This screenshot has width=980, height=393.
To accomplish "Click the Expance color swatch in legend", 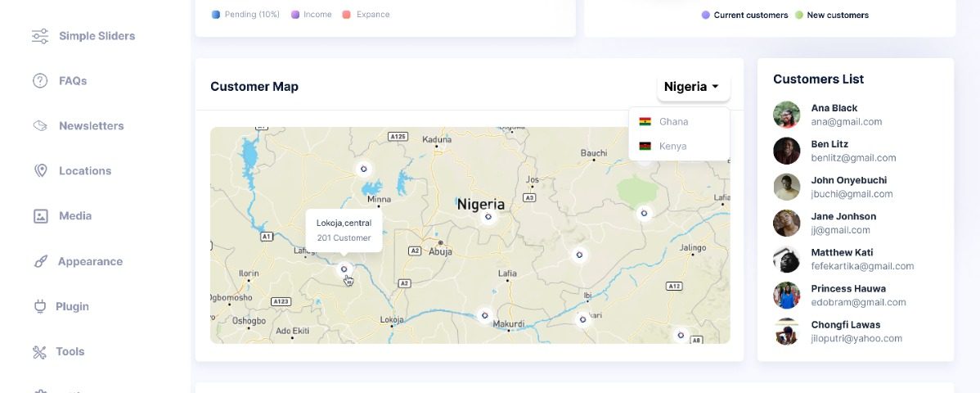I will tap(347, 15).
